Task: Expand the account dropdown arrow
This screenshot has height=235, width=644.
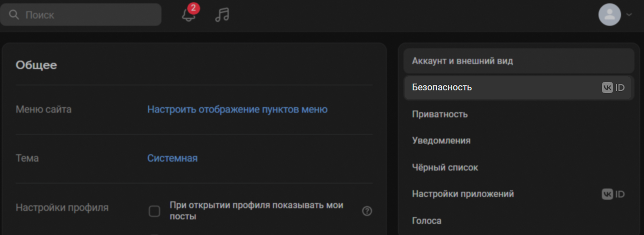Action: pyautogui.click(x=629, y=15)
